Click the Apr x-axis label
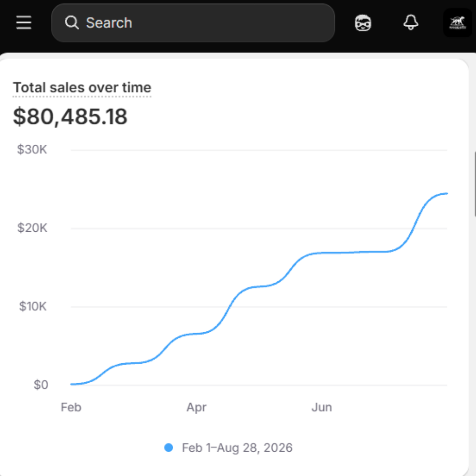 [197, 407]
